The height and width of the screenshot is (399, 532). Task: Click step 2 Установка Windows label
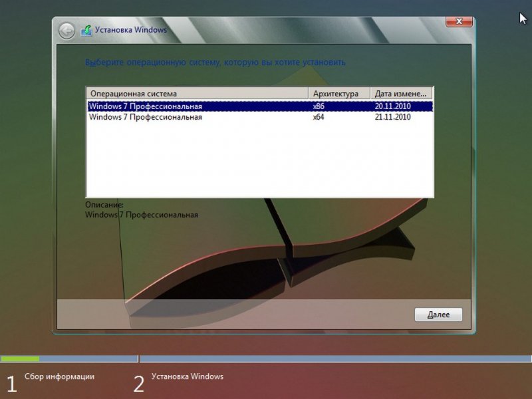click(188, 376)
